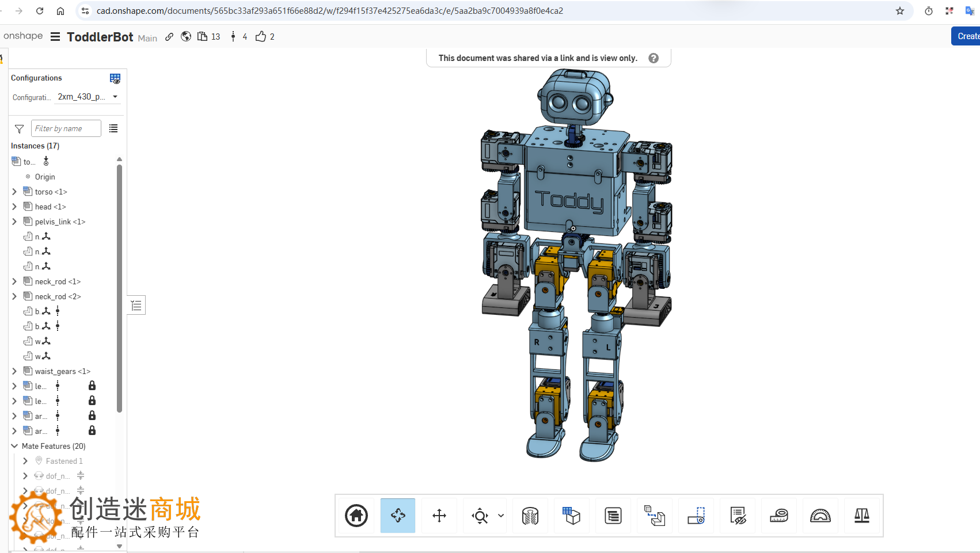Expand the torso <1> tree item
The height and width of the screenshot is (553, 980).
click(x=14, y=192)
